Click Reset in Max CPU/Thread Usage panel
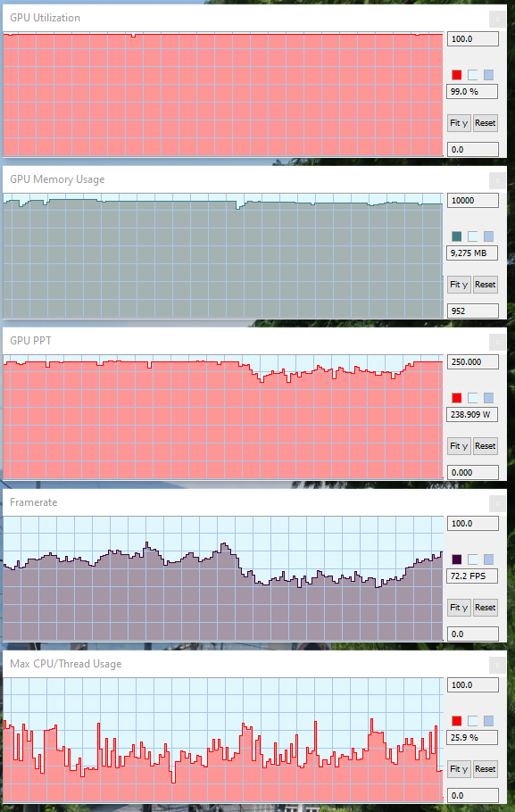 pos(486,769)
